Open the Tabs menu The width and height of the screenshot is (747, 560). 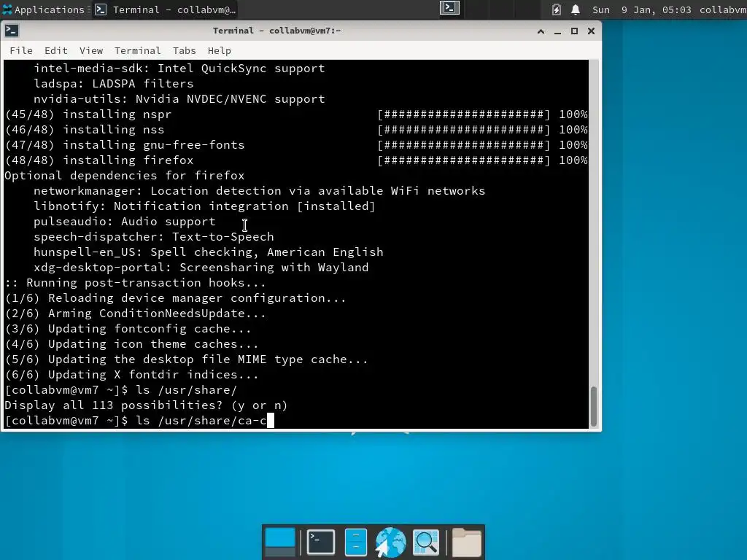pos(185,50)
